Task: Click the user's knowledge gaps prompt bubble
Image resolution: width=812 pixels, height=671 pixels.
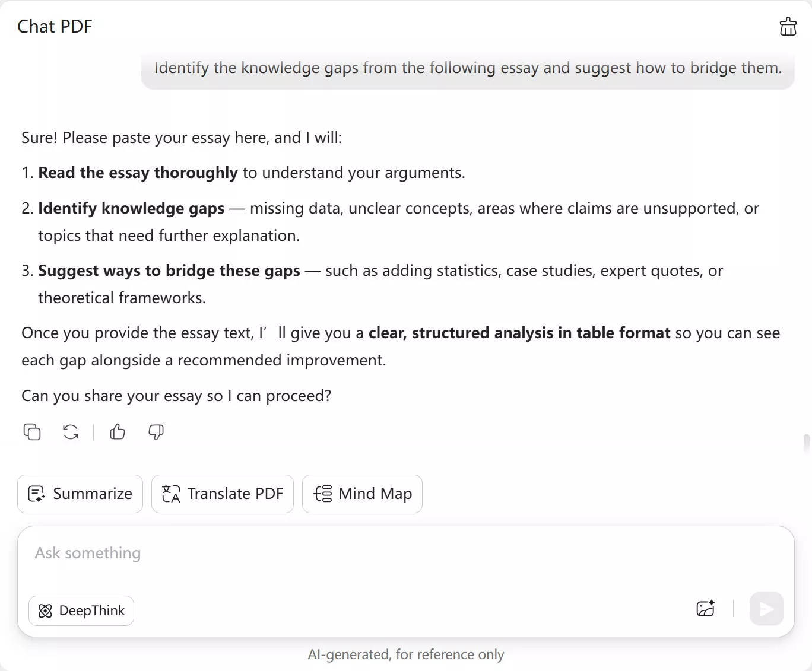Action: [468, 68]
